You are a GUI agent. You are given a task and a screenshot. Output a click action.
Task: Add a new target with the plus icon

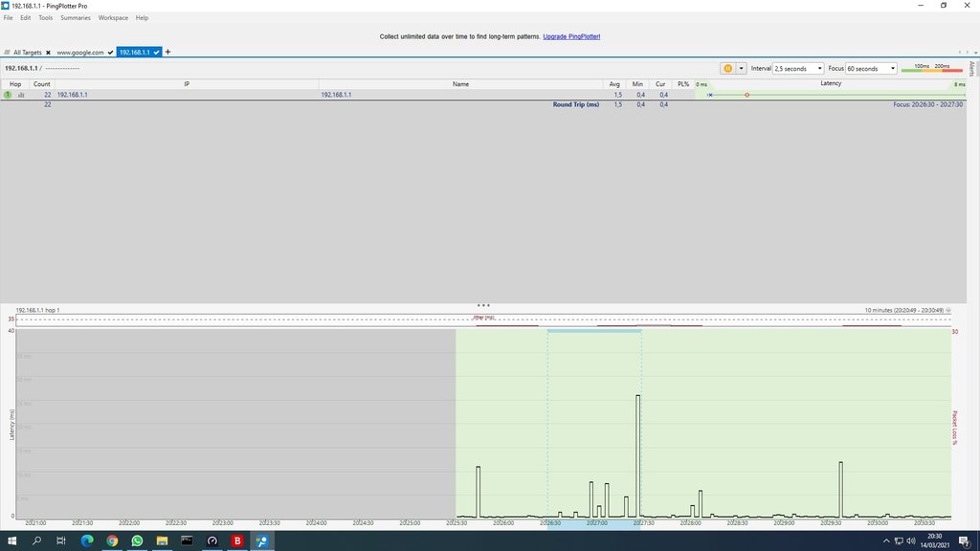(168, 52)
